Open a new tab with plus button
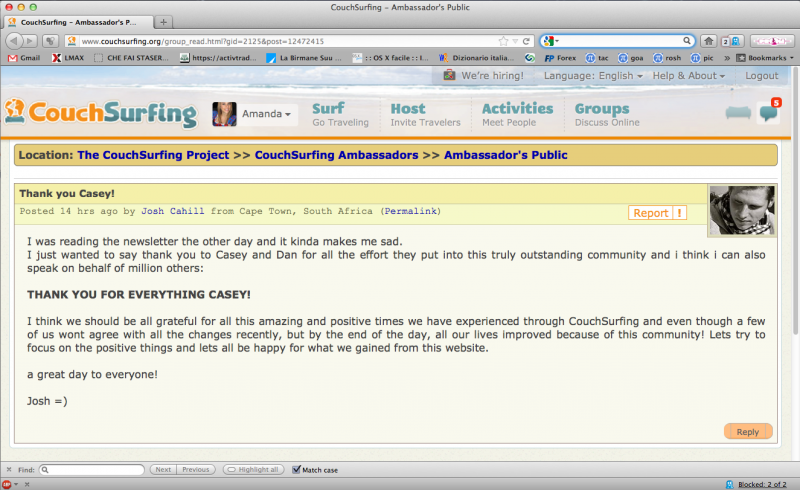The height and width of the screenshot is (490, 800). click(x=164, y=22)
